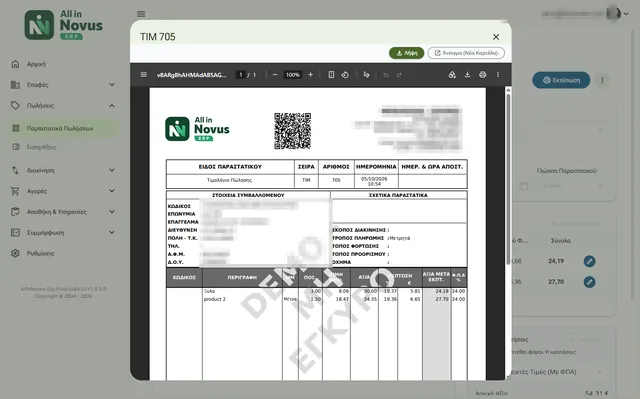Click the QR code on the invoice
The image size is (640, 399).
pyautogui.click(x=293, y=131)
